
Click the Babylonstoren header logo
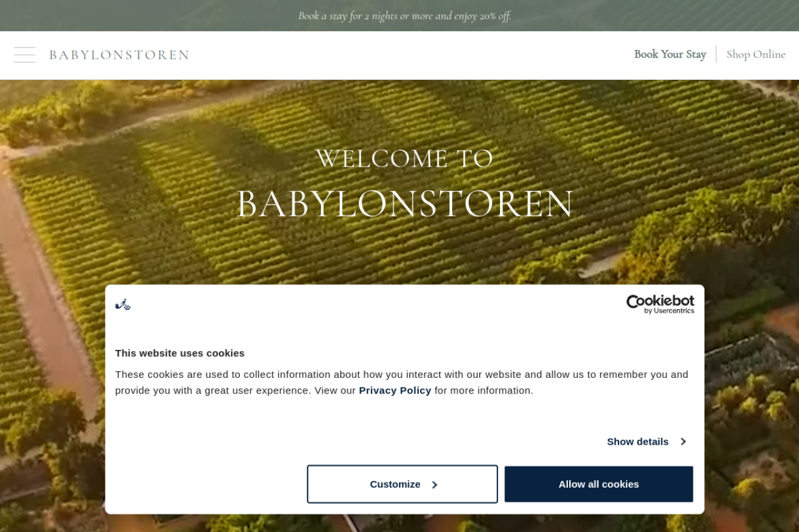[x=119, y=55]
